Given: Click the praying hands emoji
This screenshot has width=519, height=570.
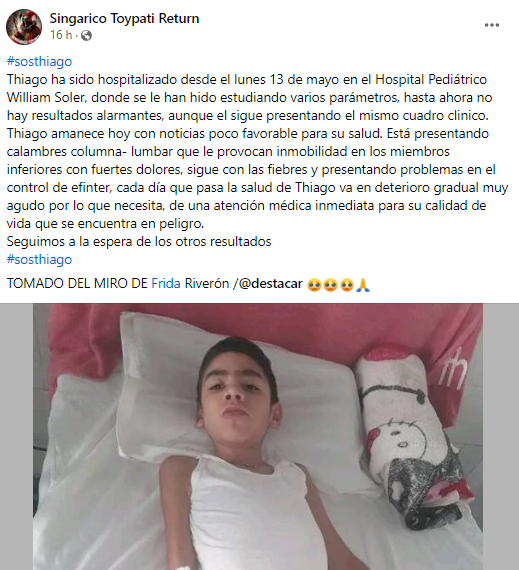Looking at the screenshot, I should [x=363, y=284].
